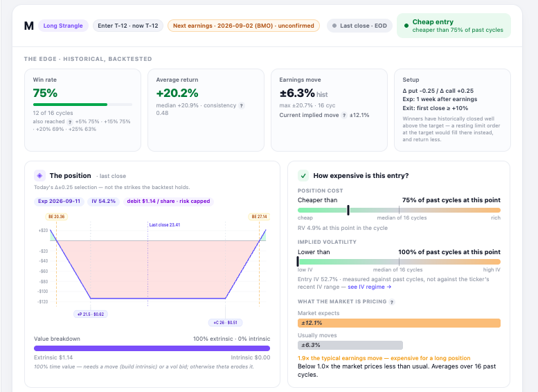Click the +C 26 call strike label
The width and height of the screenshot is (538, 392).
226,323
